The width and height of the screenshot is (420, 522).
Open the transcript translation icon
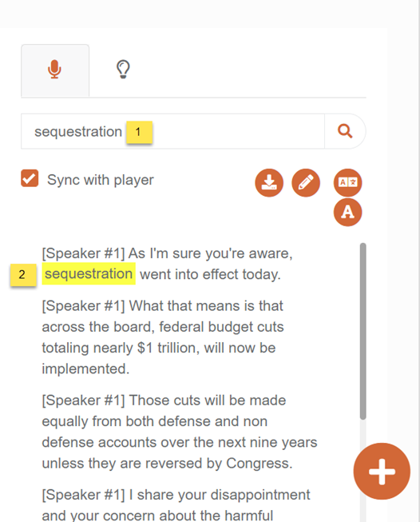click(347, 182)
